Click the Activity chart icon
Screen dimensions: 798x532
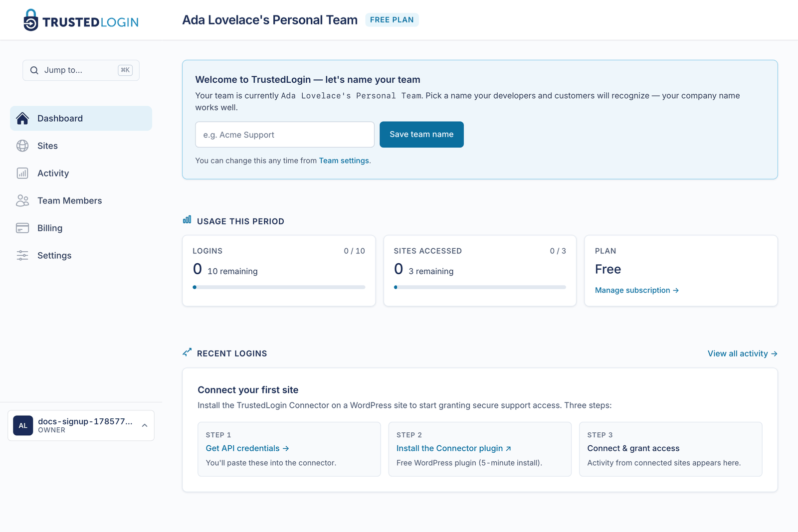click(22, 173)
